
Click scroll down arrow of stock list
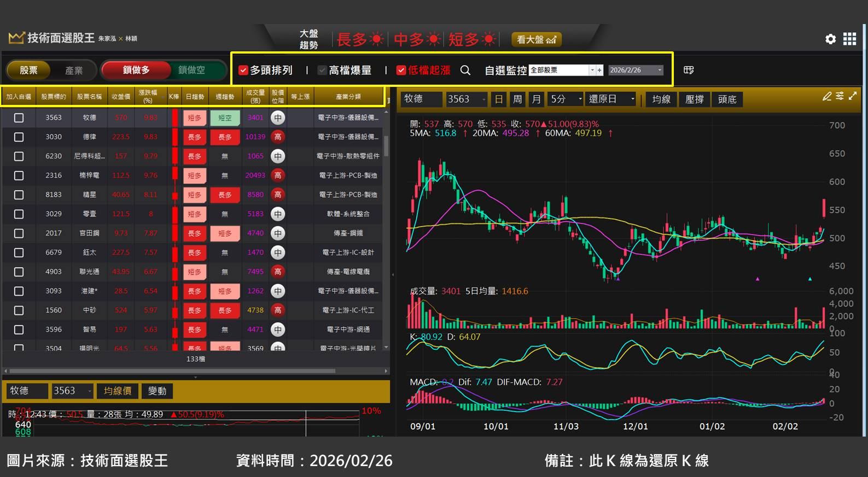[387, 347]
